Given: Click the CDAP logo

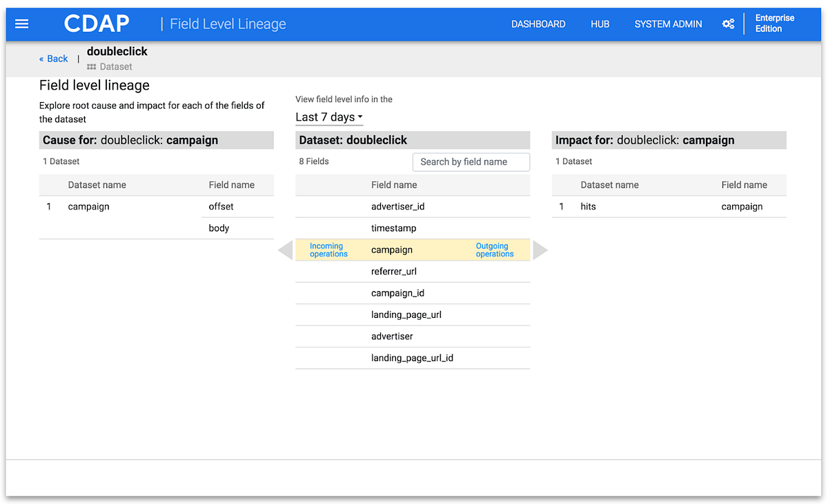Looking at the screenshot, I should [96, 23].
